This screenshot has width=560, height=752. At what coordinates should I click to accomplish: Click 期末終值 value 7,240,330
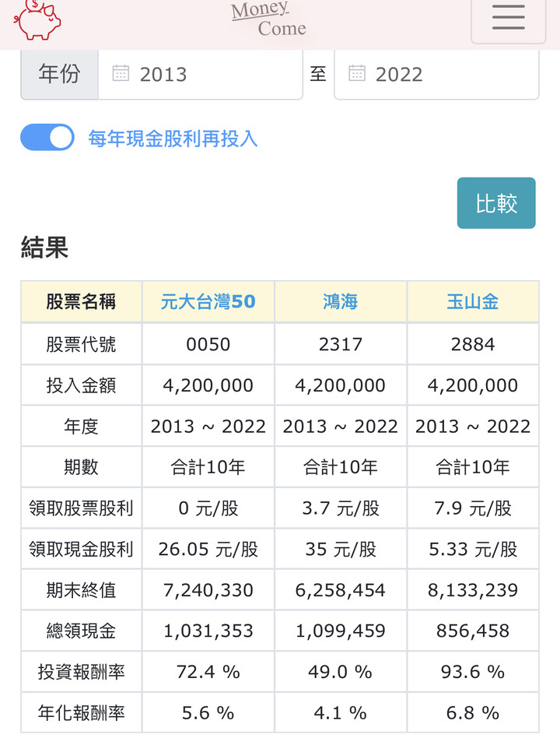208,590
